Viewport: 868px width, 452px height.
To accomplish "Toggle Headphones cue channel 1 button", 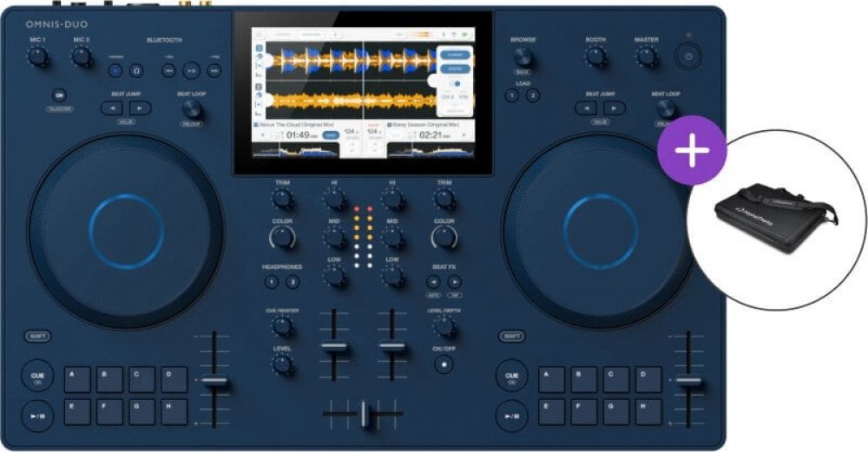I will [272, 282].
